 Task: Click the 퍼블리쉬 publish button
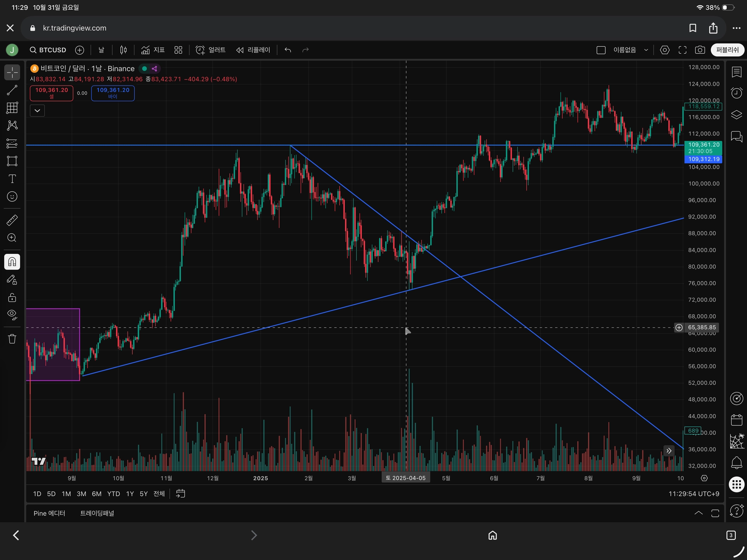pyautogui.click(x=727, y=50)
